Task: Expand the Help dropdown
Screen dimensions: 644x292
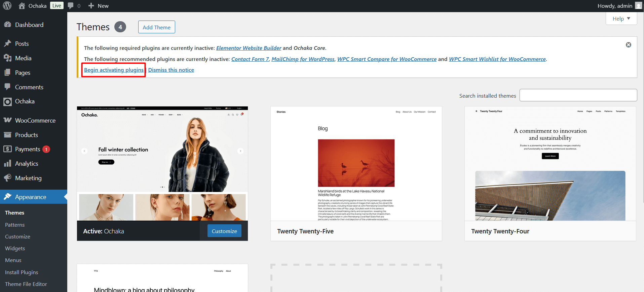Action: (x=621, y=19)
